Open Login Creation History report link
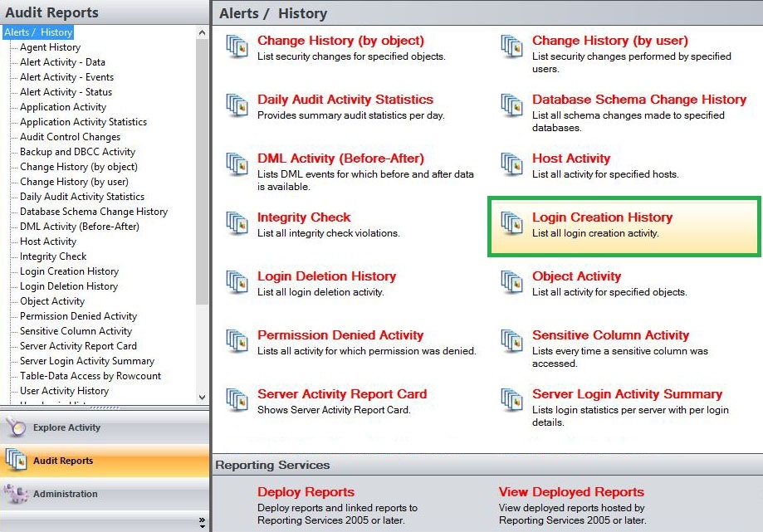This screenshot has width=763, height=532. coord(602,217)
